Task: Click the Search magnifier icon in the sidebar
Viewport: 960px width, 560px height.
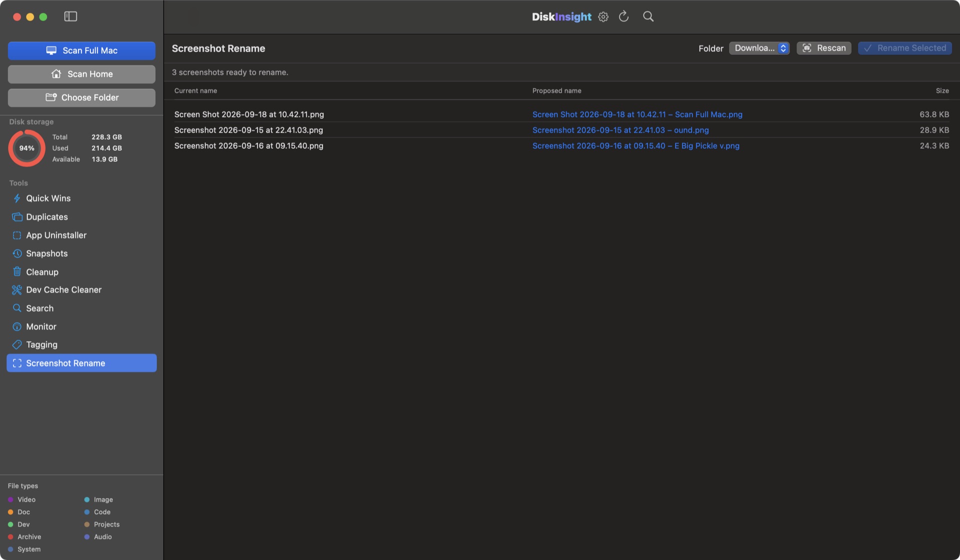Action: (17, 308)
